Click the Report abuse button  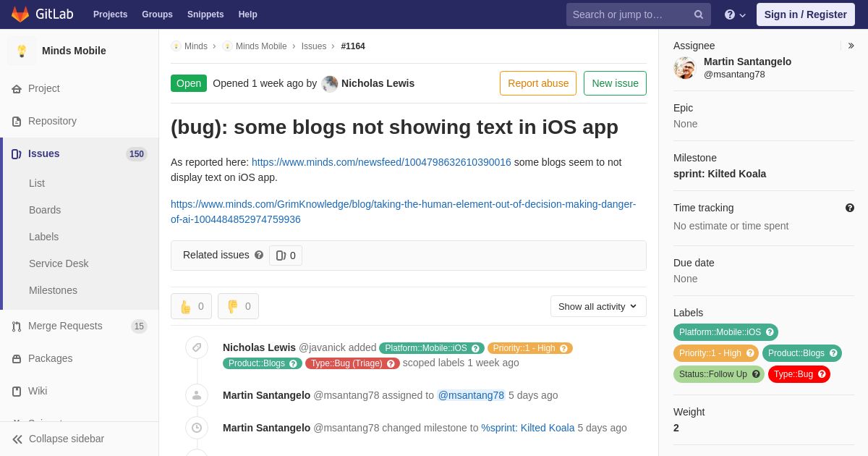click(x=538, y=83)
